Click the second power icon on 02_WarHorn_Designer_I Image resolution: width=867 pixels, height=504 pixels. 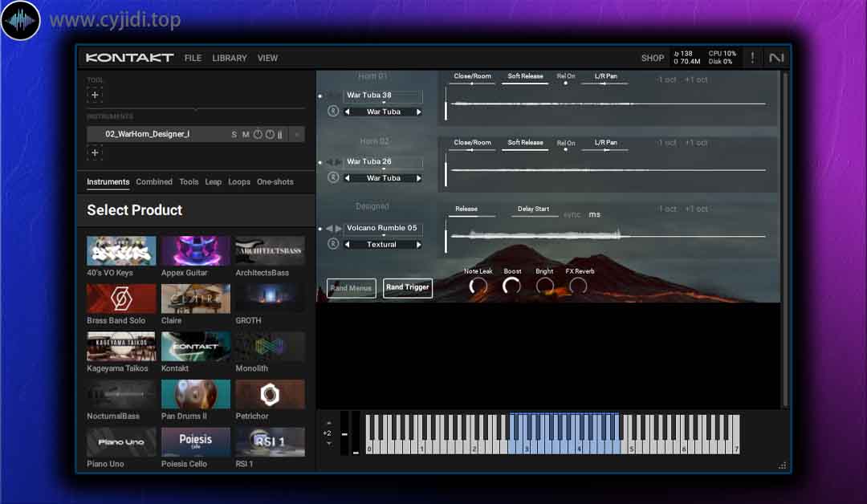click(x=270, y=134)
